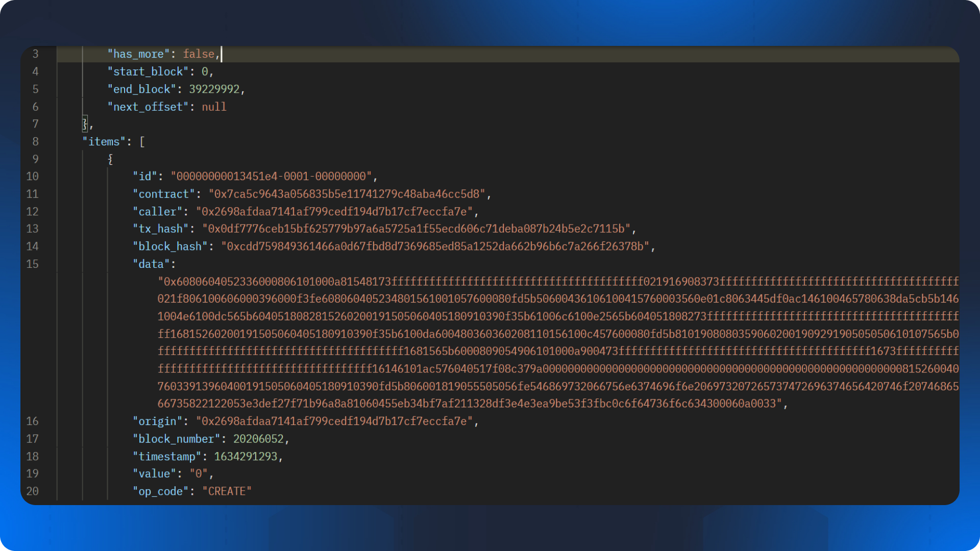
Task: Click the block_hash value string
Action: tap(435, 246)
